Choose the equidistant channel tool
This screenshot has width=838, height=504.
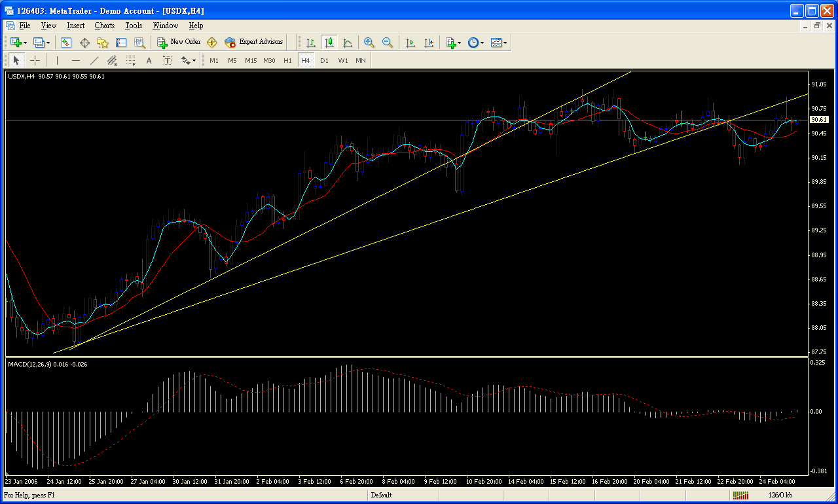113,60
